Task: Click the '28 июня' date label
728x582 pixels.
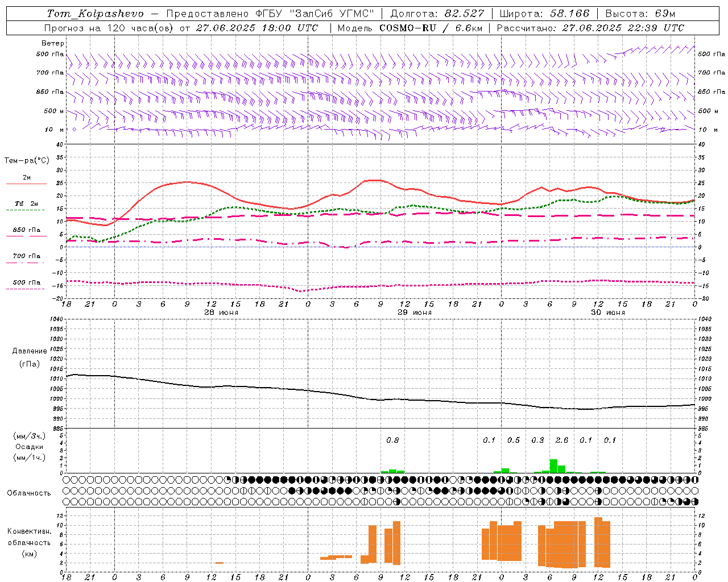Action: 221,313
